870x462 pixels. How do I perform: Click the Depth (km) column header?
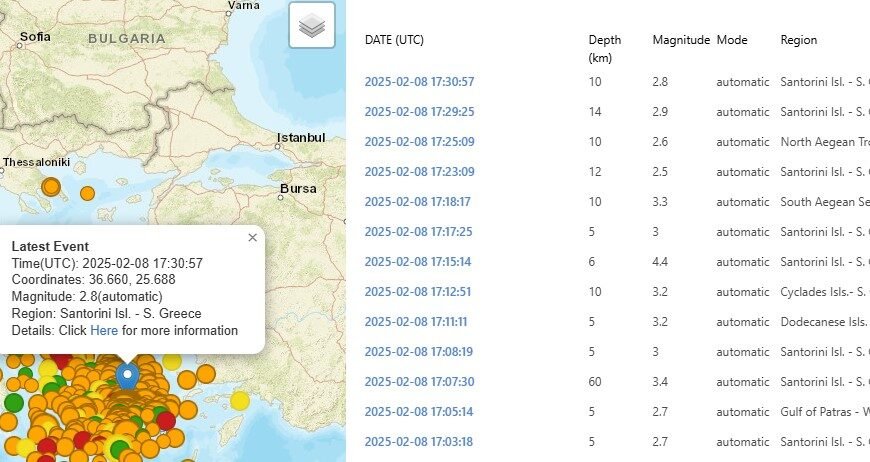[604, 48]
